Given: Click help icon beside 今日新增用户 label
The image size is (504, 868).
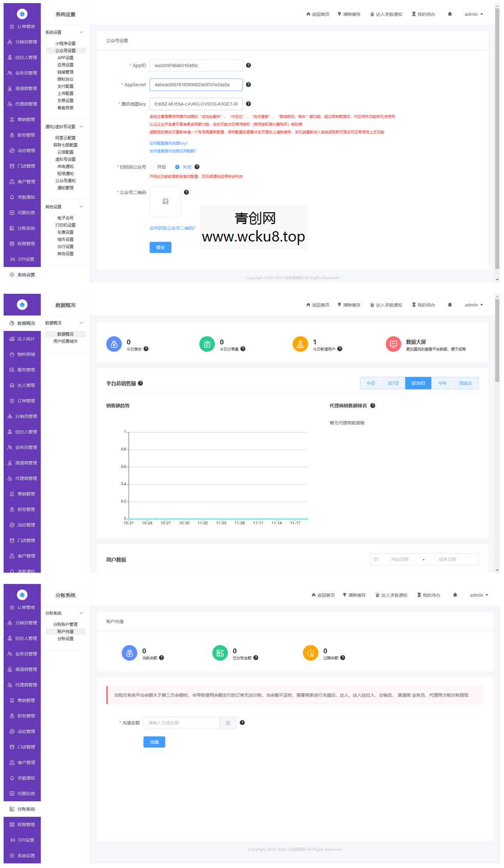Looking at the screenshot, I should point(340,349).
